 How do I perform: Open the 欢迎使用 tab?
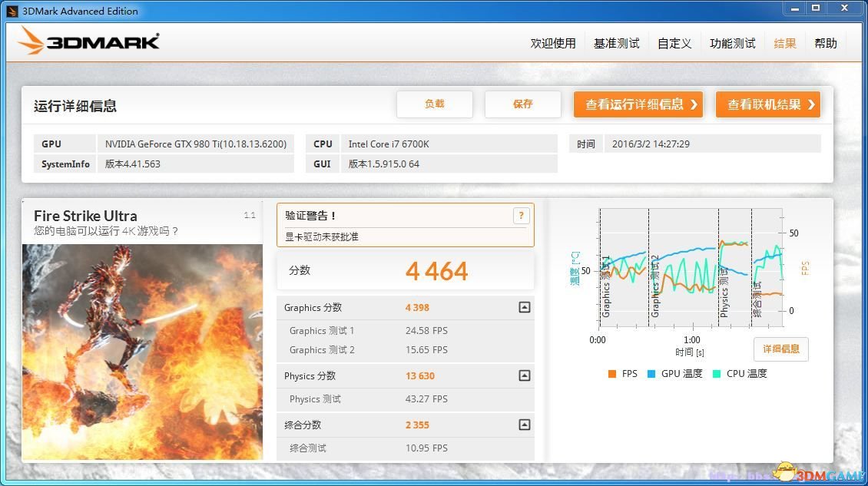coord(553,43)
